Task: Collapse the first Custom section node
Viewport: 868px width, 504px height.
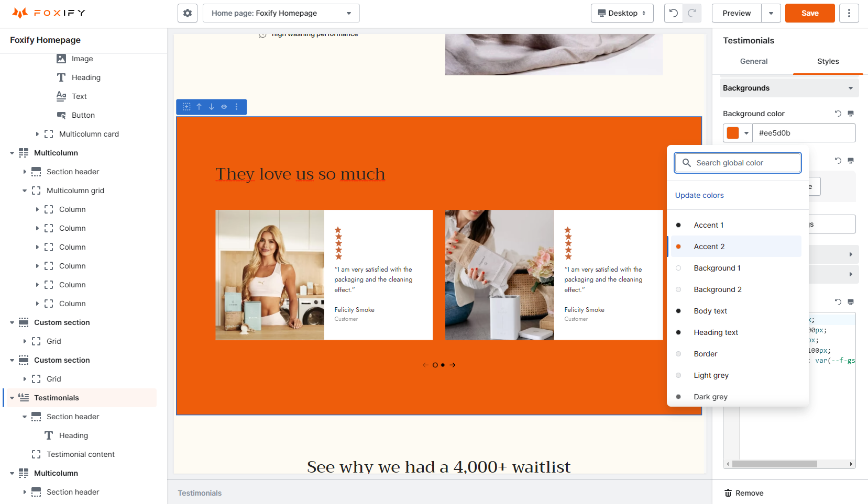Action: pos(12,322)
